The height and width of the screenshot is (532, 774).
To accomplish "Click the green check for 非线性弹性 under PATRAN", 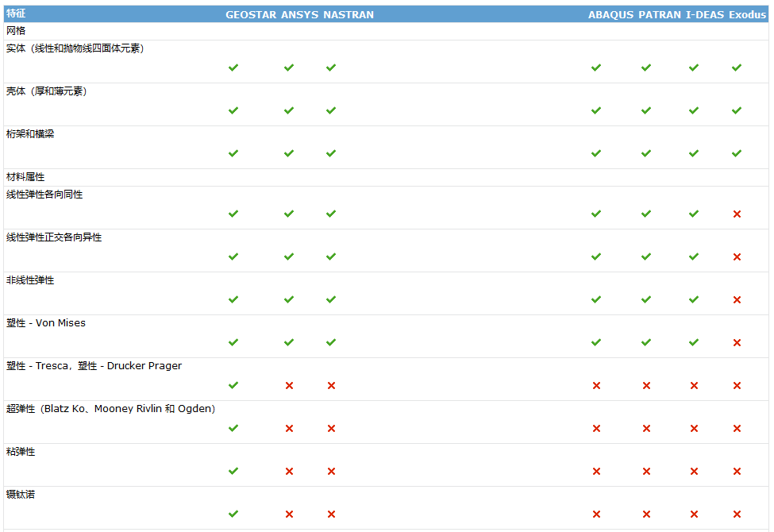I will point(646,300).
